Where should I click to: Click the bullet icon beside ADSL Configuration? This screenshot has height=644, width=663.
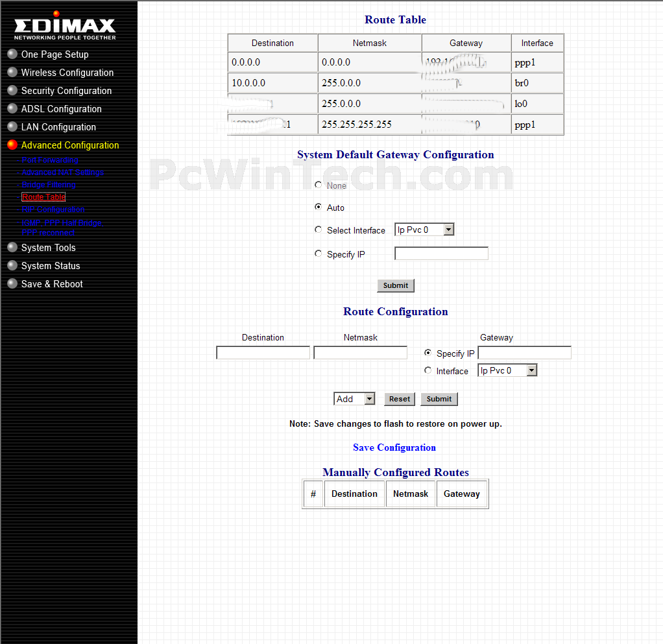pos(12,108)
